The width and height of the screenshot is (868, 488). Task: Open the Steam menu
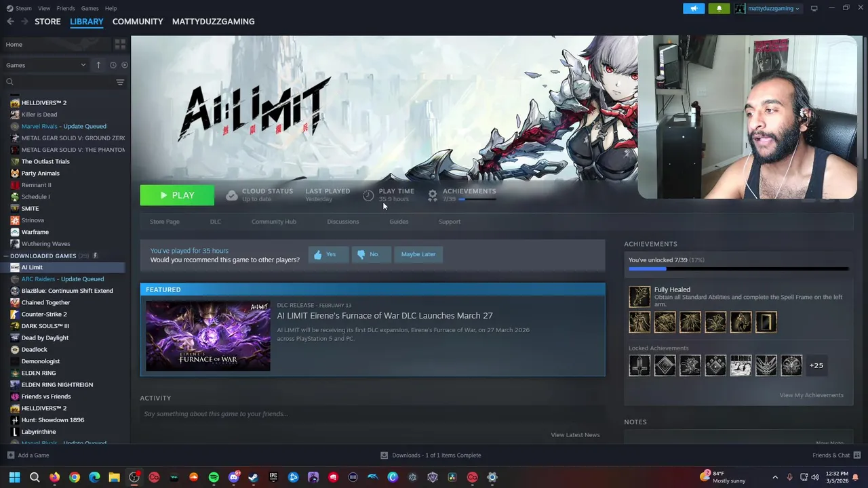20,8
